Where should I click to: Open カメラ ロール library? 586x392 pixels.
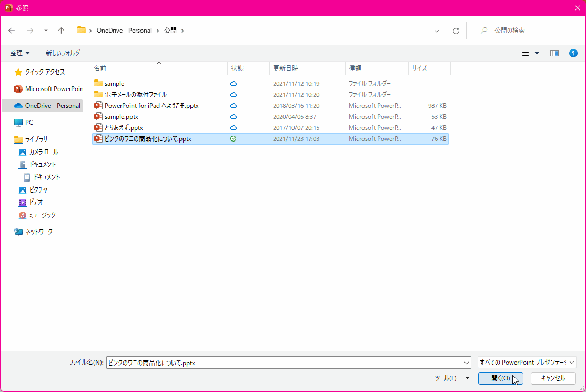pos(38,152)
